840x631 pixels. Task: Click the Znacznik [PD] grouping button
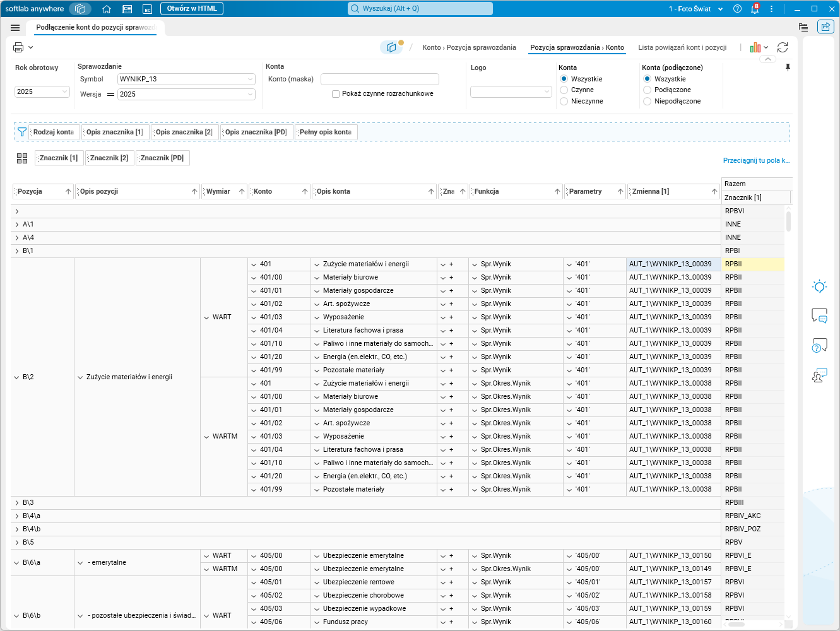pyautogui.click(x=162, y=158)
